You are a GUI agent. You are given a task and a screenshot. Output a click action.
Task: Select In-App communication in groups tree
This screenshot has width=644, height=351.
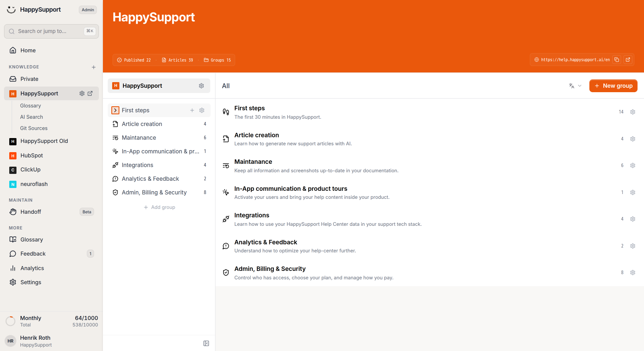(x=159, y=151)
